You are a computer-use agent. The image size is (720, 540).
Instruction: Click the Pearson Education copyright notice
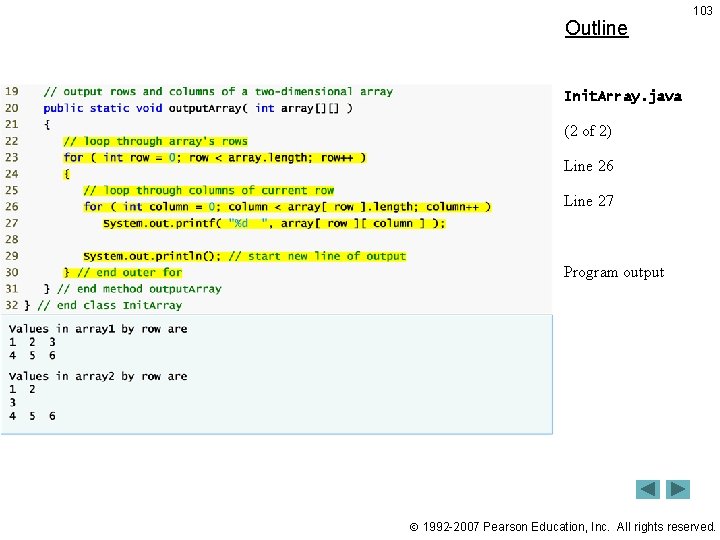click(x=562, y=527)
